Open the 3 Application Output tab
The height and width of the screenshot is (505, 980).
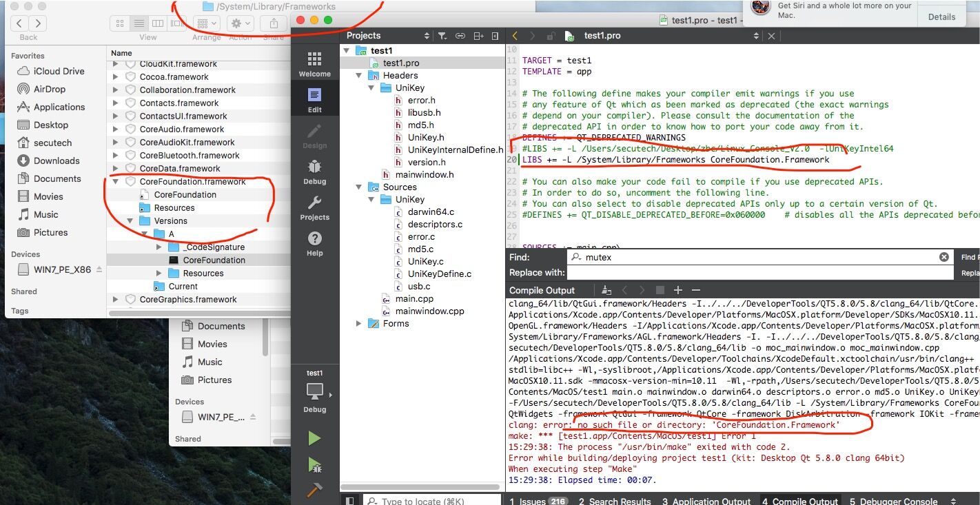pos(706,501)
